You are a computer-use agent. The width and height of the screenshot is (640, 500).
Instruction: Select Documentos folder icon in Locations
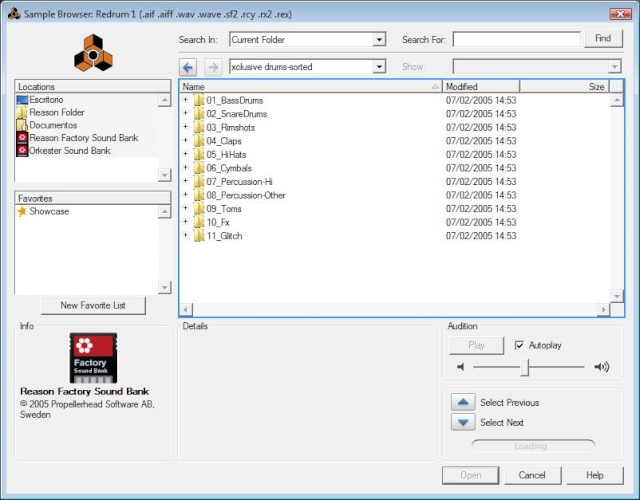22,125
